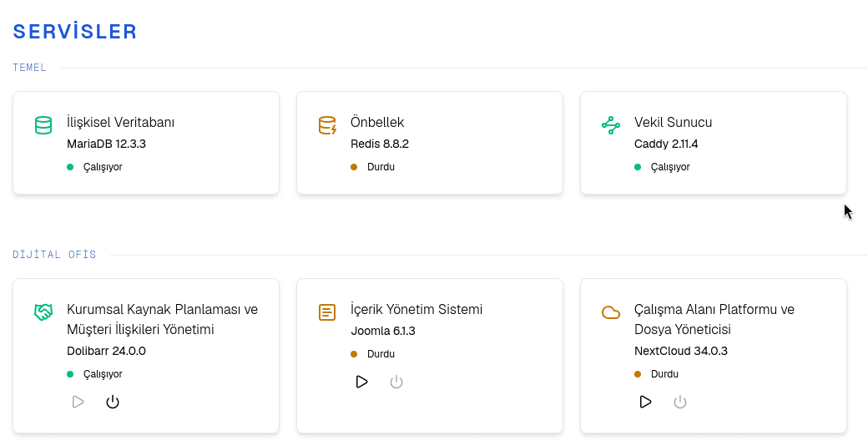Click the NextCloud 34.0.3 version text
The height and width of the screenshot is (446, 868).
coord(681,352)
